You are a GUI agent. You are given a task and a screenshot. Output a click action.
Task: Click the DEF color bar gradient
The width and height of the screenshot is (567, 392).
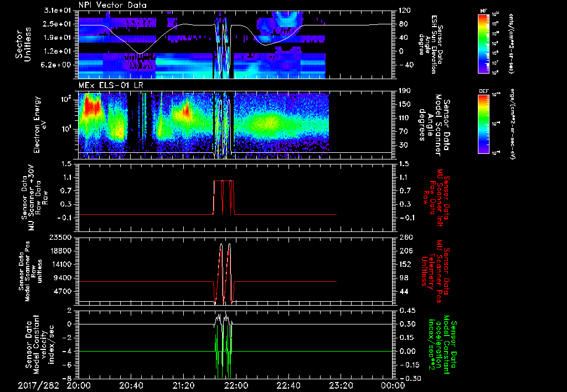click(x=483, y=123)
